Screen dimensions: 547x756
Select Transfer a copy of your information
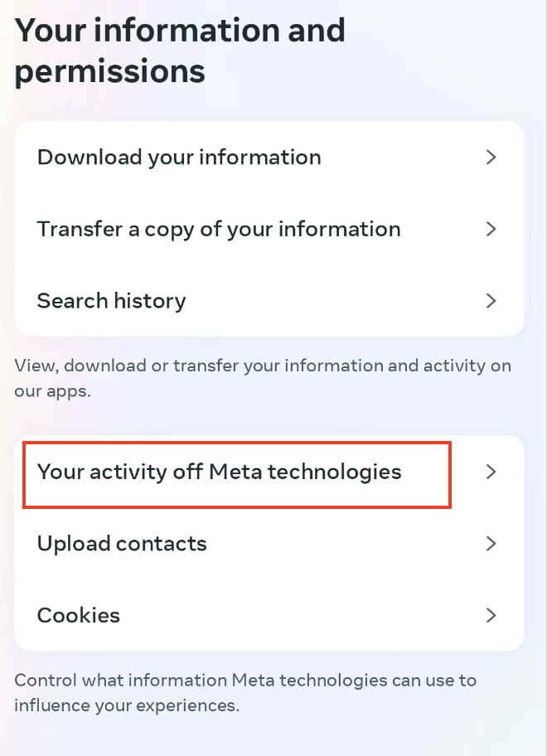tap(218, 230)
